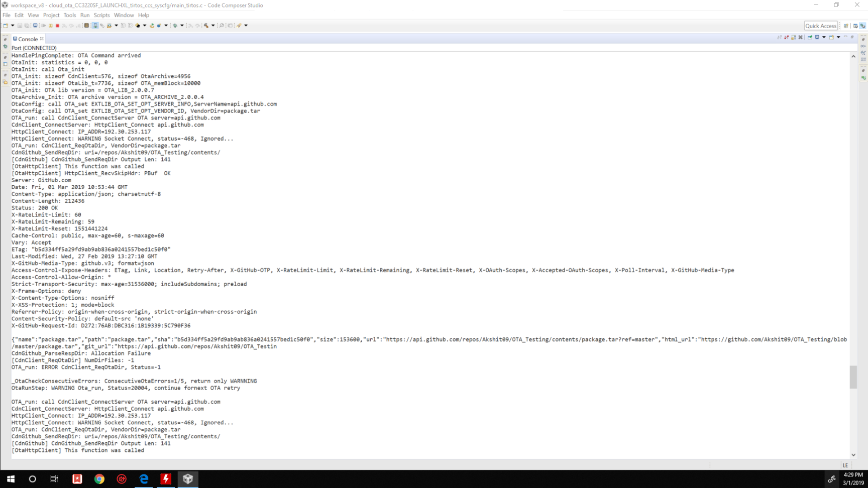Open the Tools menu
The height and width of the screenshot is (488, 868).
70,15
